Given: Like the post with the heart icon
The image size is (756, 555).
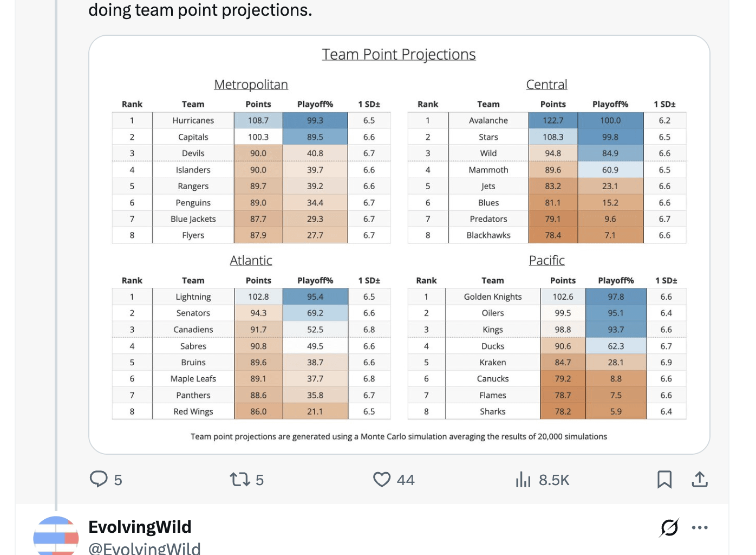Looking at the screenshot, I should (x=381, y=479).
